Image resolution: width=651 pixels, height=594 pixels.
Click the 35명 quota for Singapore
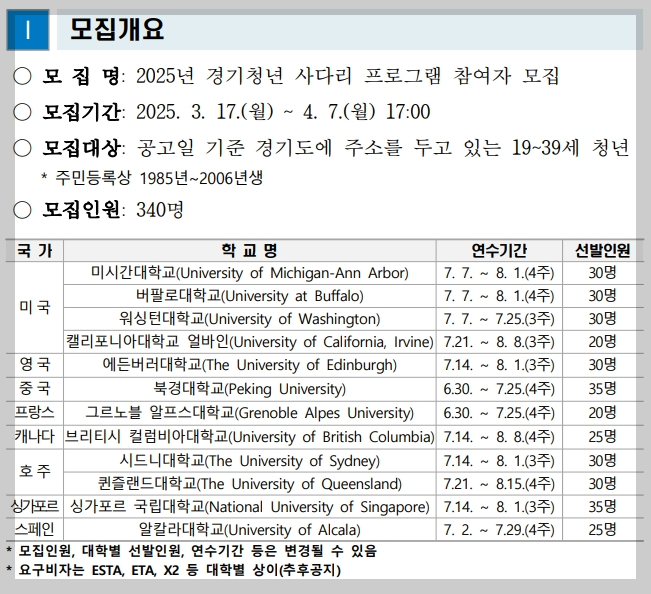point(602,507)
